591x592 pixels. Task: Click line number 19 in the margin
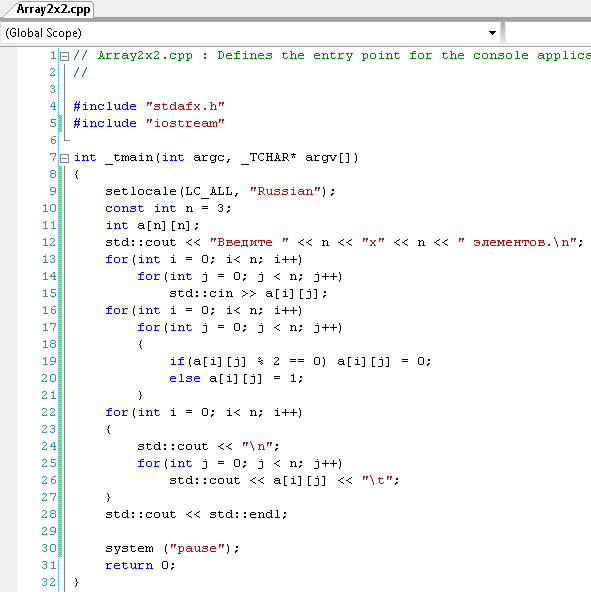[x=49, y=361]
